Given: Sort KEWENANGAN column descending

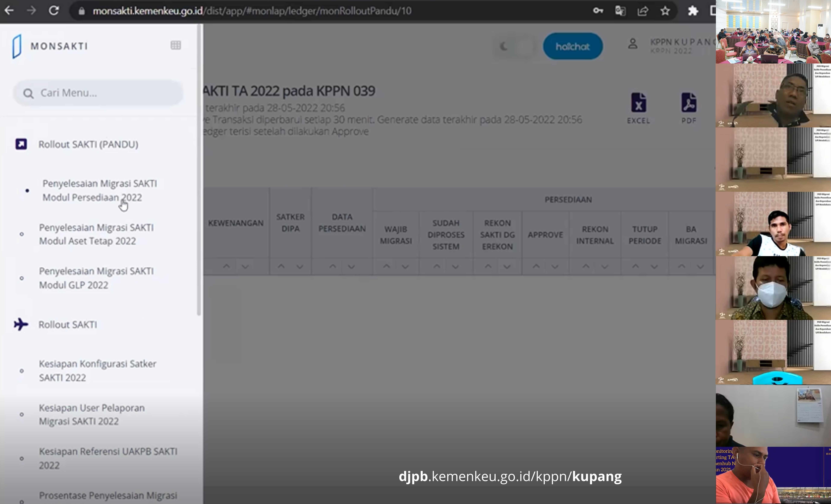Looking at the screenshot, I should click(x=245, y=267).
